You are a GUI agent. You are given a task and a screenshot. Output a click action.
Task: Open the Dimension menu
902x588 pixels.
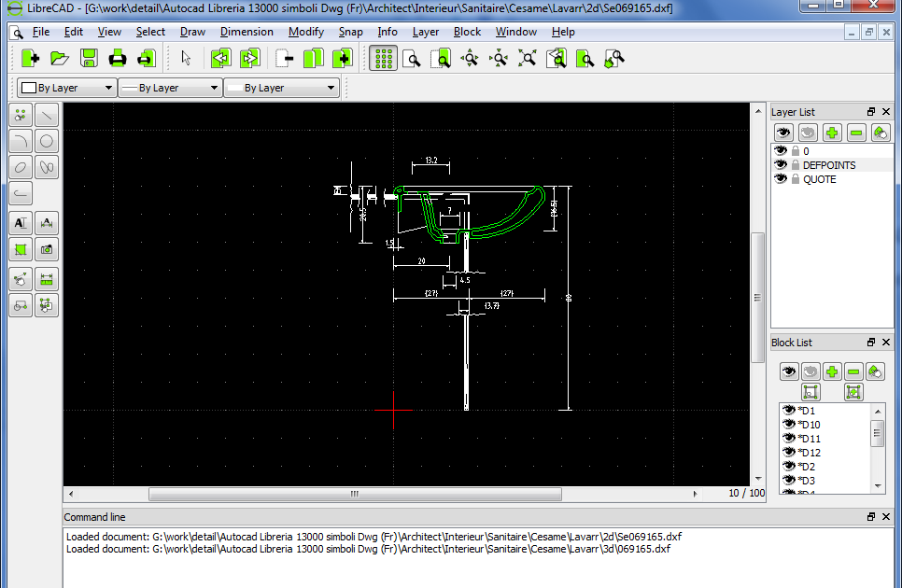tap(247, 32)
